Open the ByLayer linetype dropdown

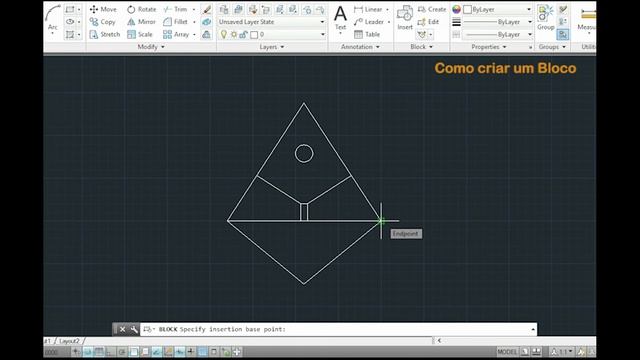[498, 34]
